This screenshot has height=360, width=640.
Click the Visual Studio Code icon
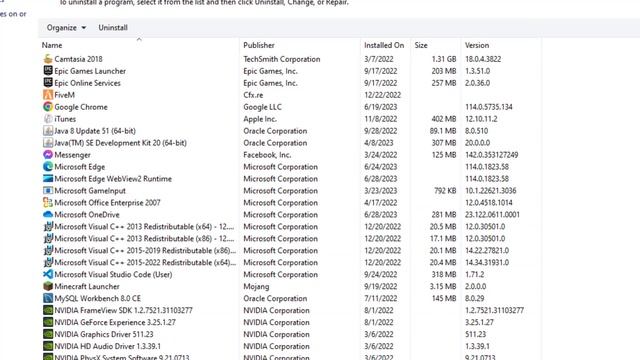point(48,274)
